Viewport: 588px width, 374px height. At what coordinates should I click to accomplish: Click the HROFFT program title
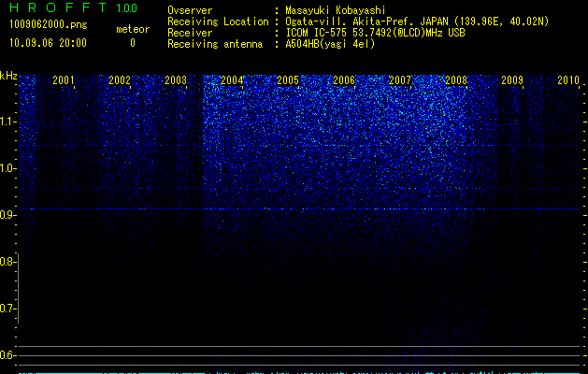(x=58, y=7)
